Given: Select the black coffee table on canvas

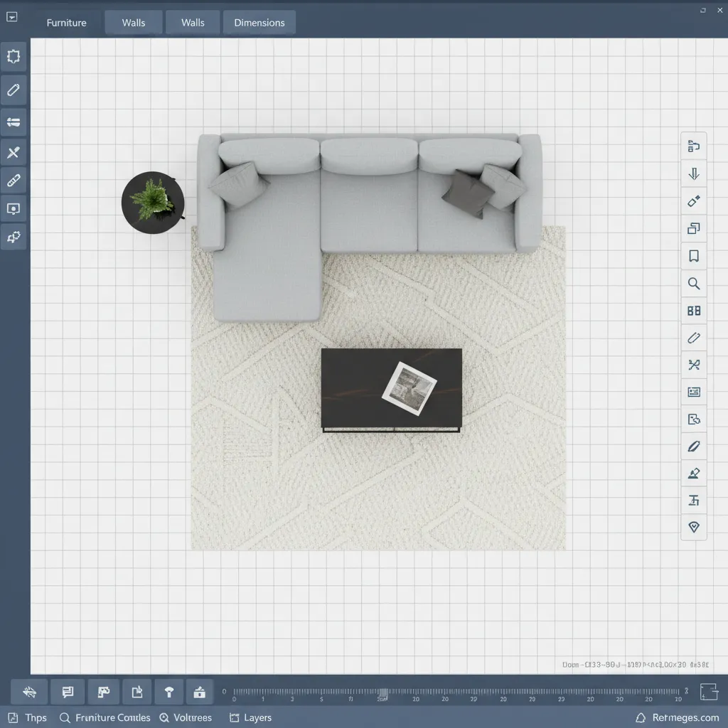Looking at the screenshot, I should click(392, 390).
